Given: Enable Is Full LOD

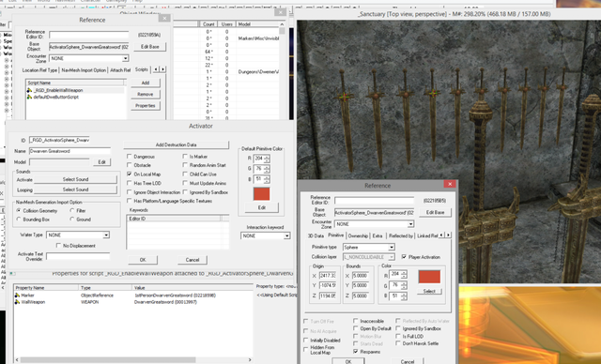Looking at the screenshot, I should [x=398, y=336].
